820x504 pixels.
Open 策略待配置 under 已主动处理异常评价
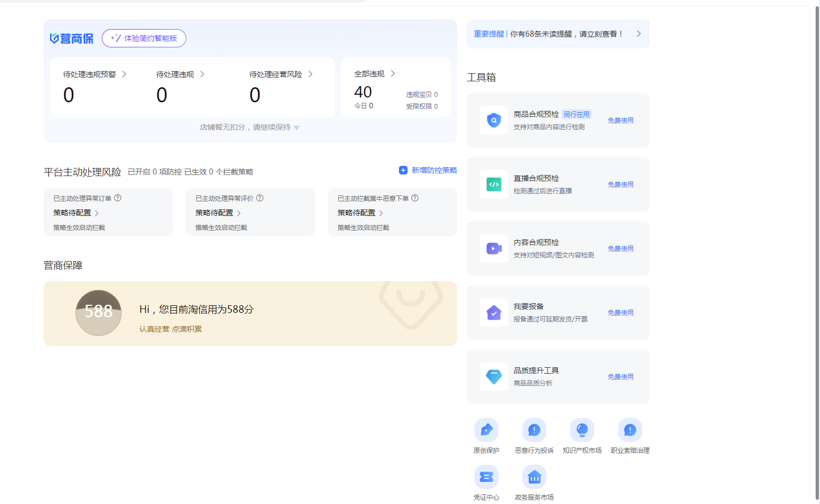point(218,213)
